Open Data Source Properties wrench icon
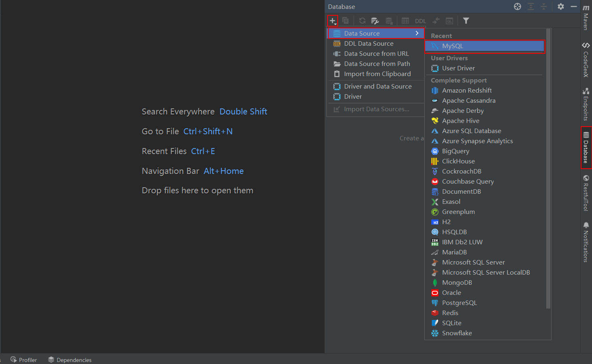Screen dimensions: 592x364 coord(375,21)
